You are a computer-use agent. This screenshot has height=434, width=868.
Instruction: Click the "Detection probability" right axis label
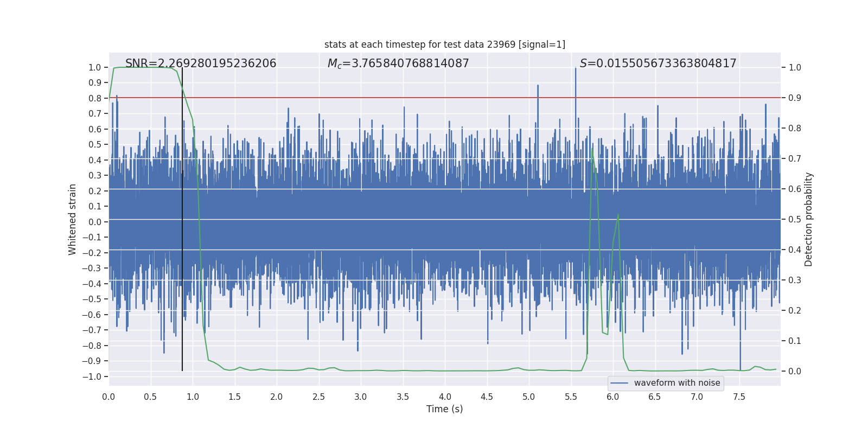pos(808,219)
